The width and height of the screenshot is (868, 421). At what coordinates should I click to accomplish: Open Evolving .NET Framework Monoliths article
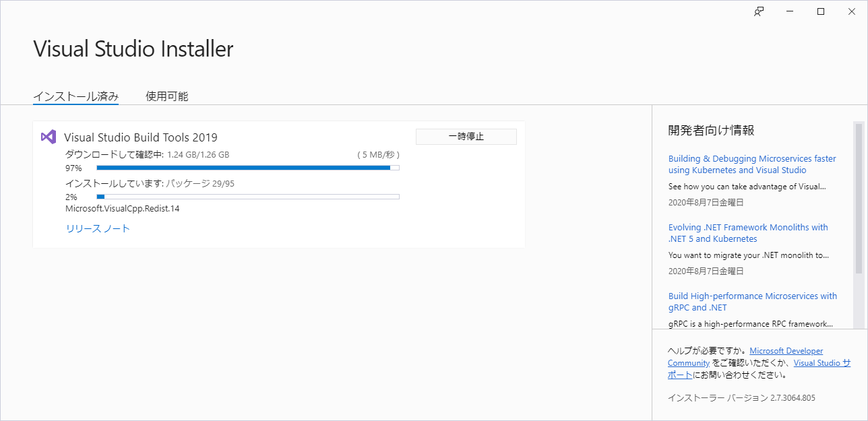pyautogui.click(x=748, y=233)
